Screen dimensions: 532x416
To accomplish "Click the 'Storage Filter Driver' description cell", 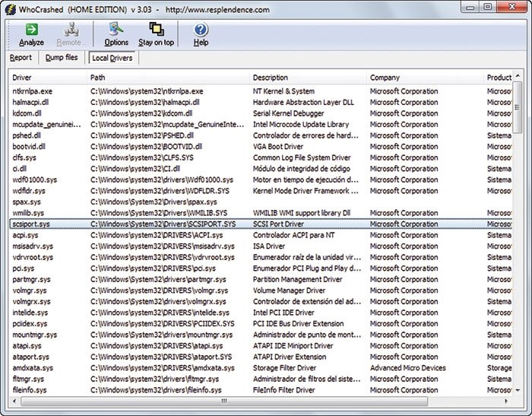I will [284, 368].
